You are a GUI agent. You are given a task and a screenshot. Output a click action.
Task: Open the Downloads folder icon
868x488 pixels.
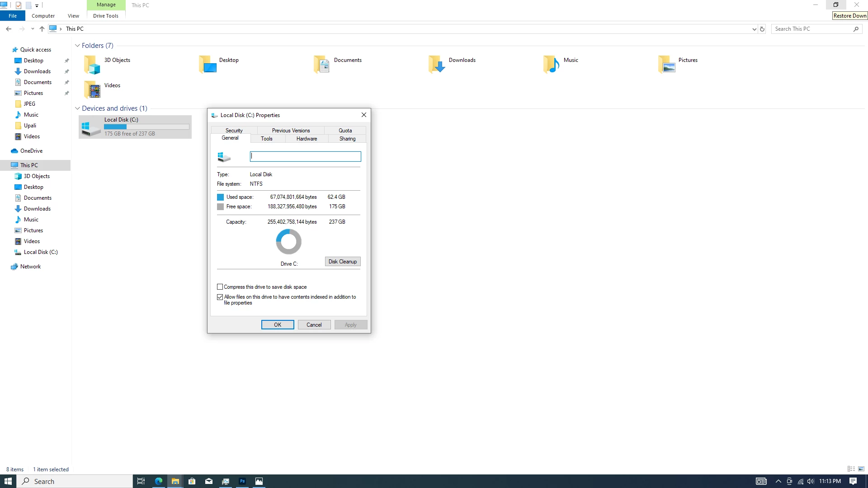click(437, 65)
